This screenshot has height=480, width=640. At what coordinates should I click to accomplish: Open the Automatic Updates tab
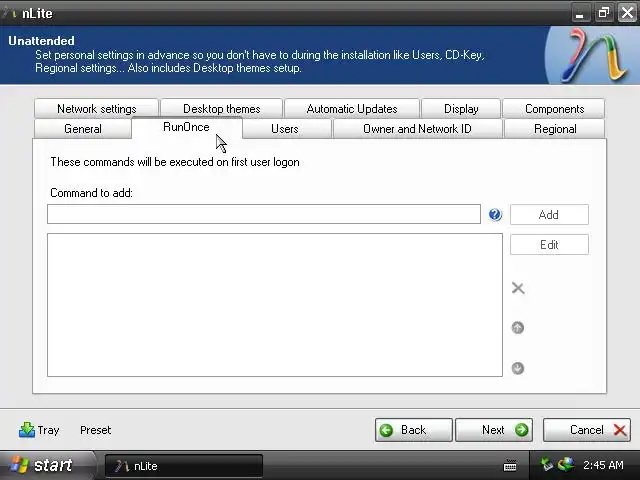tap(352, 109)
